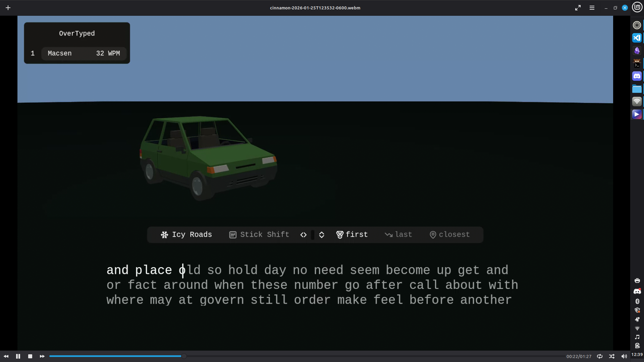Mute audio using the volume icon
The height and width of the screenshot is (362, 644).
pyautogui.click(x=624, y=356)
